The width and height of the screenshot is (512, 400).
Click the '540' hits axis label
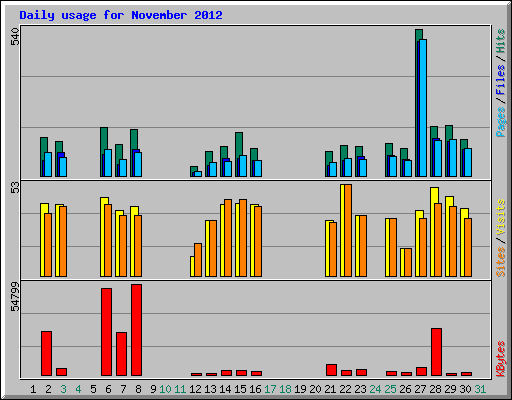click(x=15, y=37)
